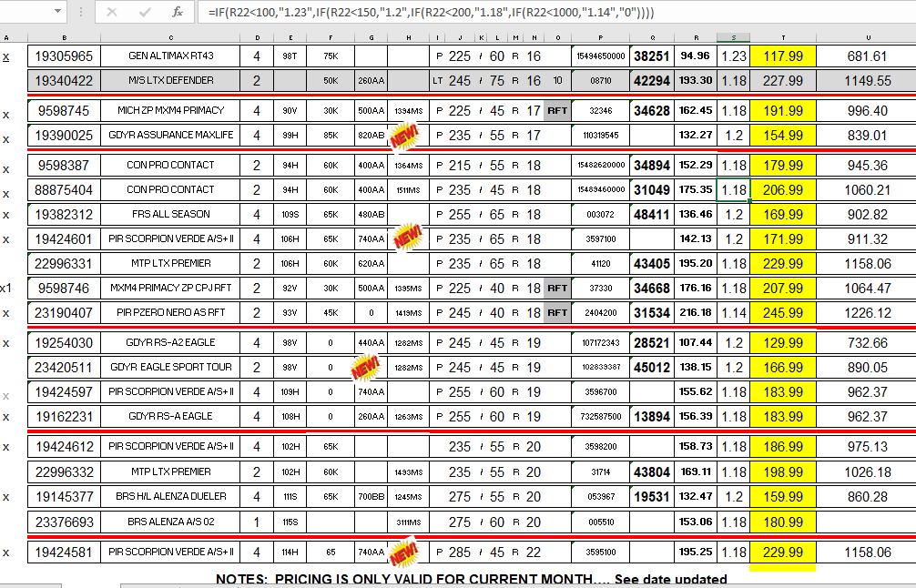Select cell 700BB
916x588 pixels.
(371, 496)
